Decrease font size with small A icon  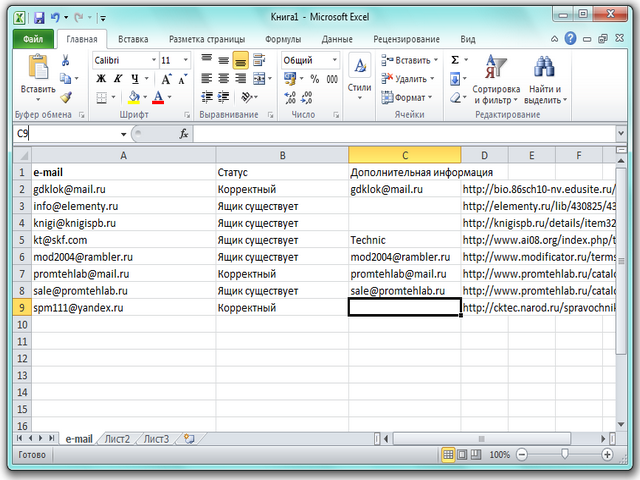coord(182,78)
